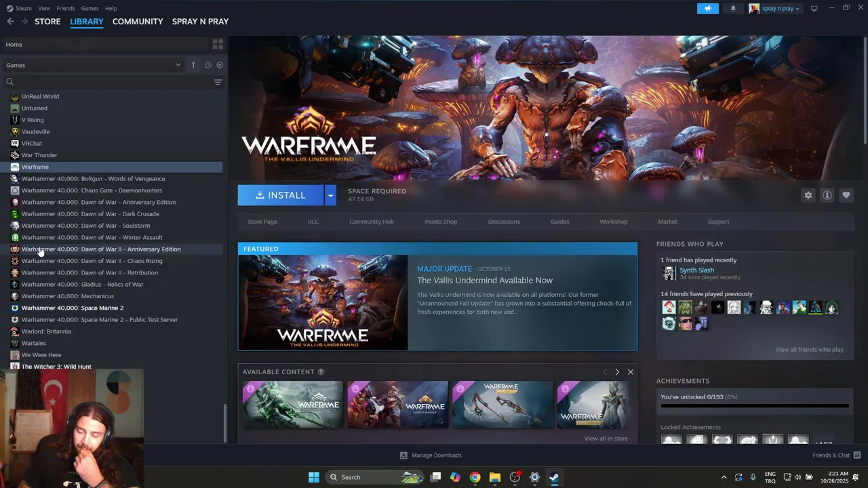This screenshot has width=868, height=488.
Task: Install Warframe
Action: point(281,195)
